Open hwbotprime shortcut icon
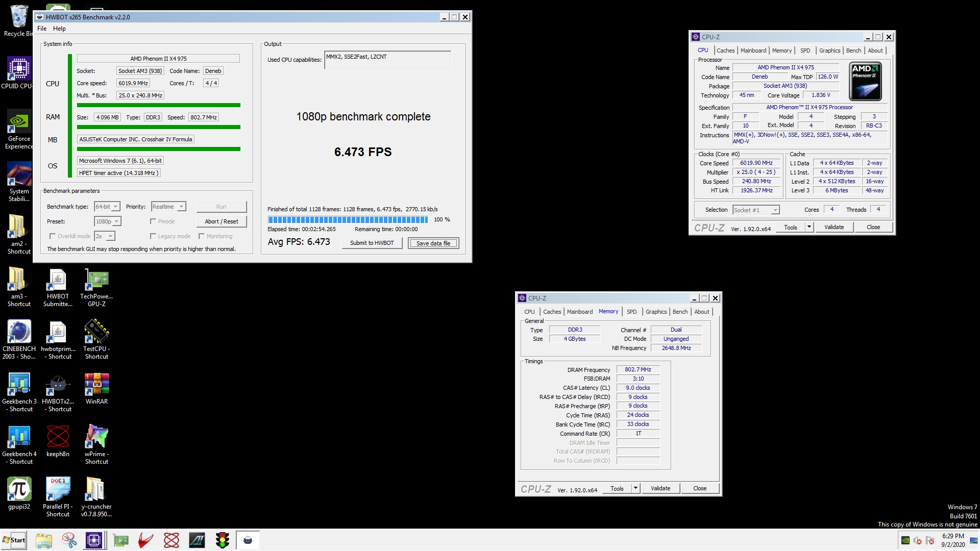 coord(58,339)
